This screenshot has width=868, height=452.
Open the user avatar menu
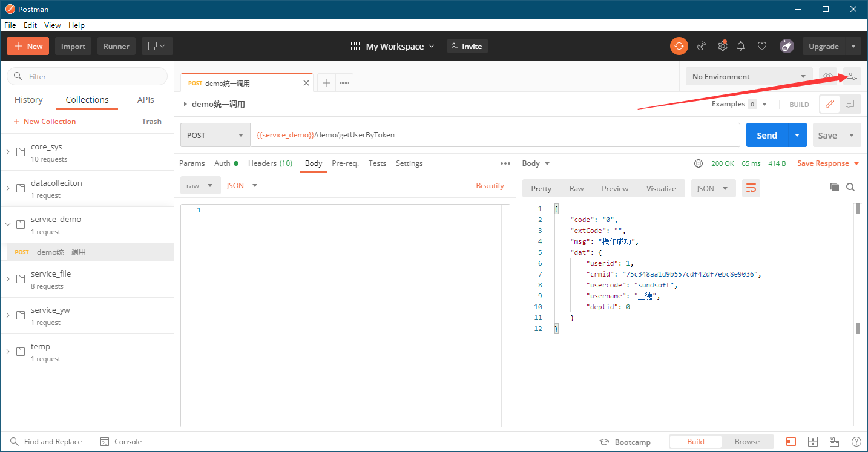coord(786,46)
